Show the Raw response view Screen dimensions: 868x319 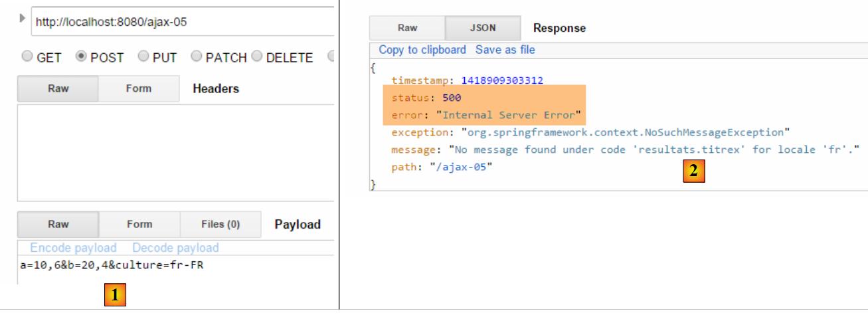click(407, 28)
